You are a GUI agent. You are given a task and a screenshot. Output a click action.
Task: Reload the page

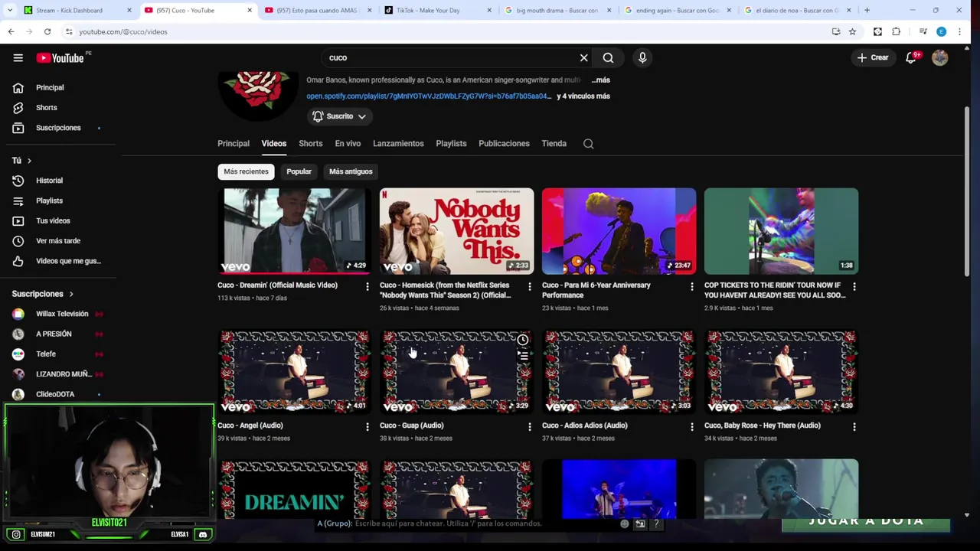coord(47,31)
